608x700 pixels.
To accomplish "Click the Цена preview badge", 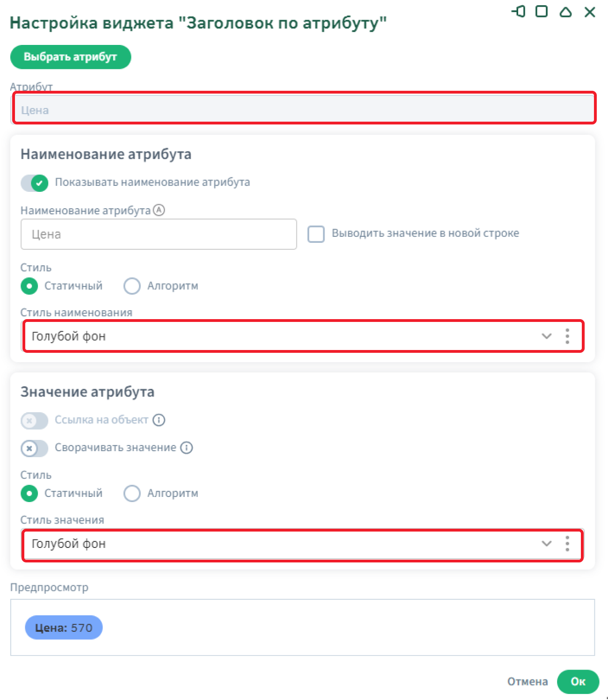I will [64, 627].
